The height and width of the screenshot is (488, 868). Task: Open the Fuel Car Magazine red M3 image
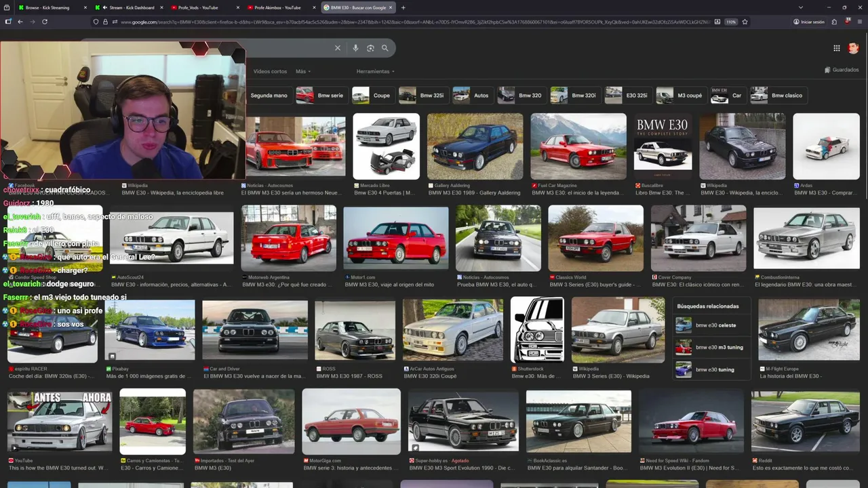point(578,146)
